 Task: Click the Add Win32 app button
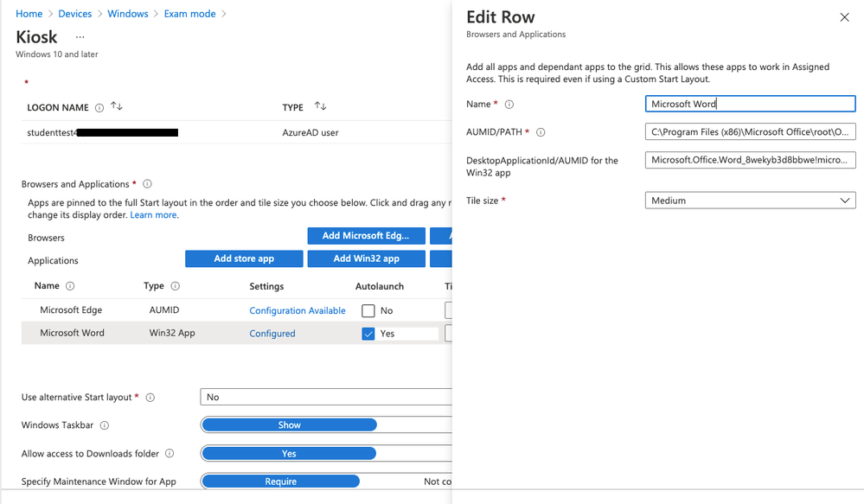366,258
